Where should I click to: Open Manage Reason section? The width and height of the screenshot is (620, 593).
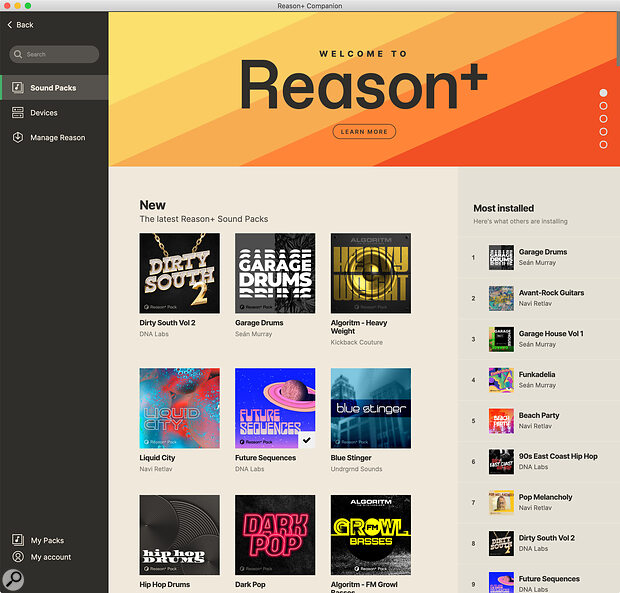click(54, 138)
